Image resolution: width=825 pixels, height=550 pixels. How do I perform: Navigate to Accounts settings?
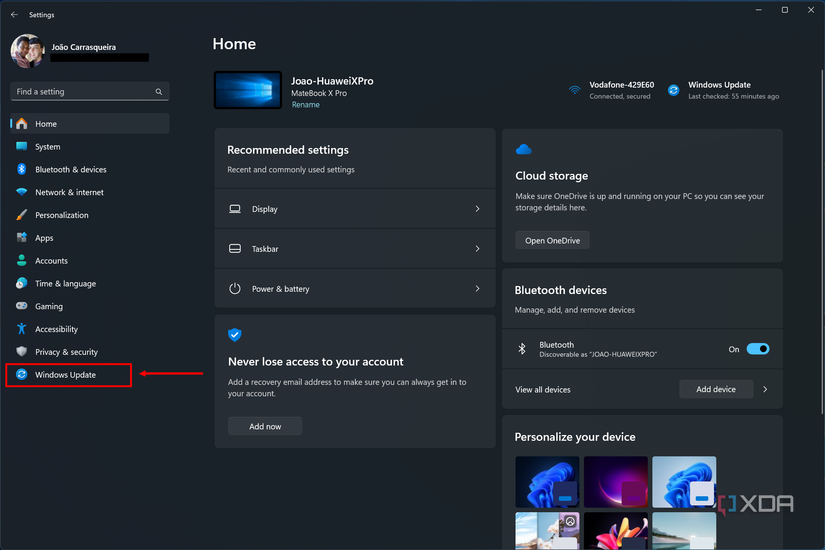tap(89, 260)
